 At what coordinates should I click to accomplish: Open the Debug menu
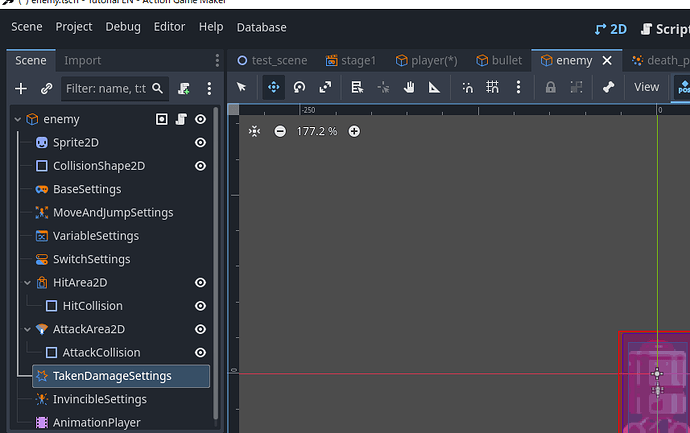point(123,27)
